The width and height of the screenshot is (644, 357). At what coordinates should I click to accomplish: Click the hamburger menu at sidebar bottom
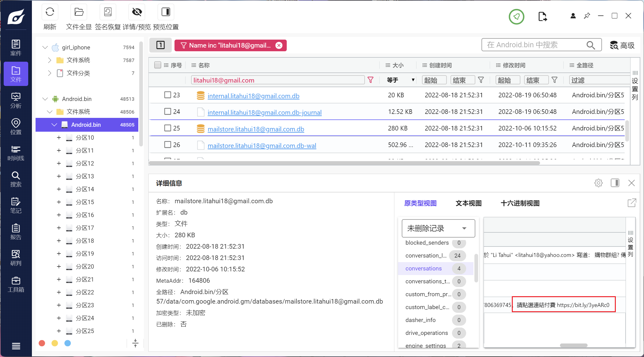16,346
